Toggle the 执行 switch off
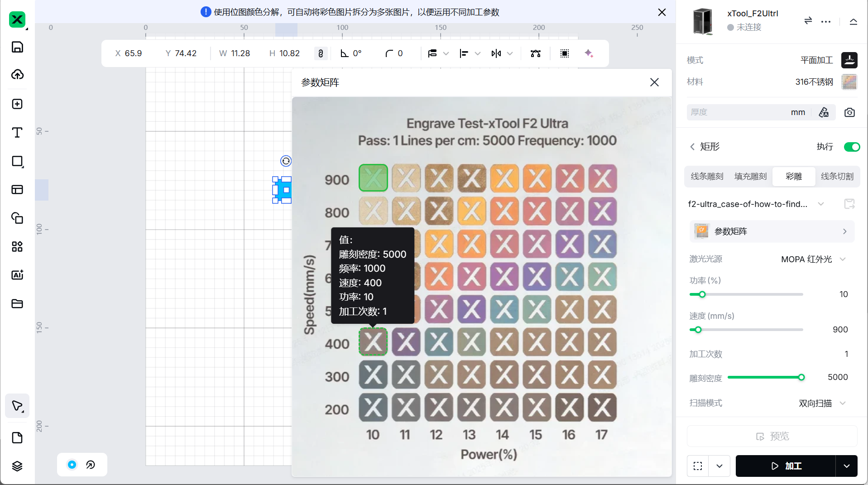868x485 pixels. pos(851,147)
